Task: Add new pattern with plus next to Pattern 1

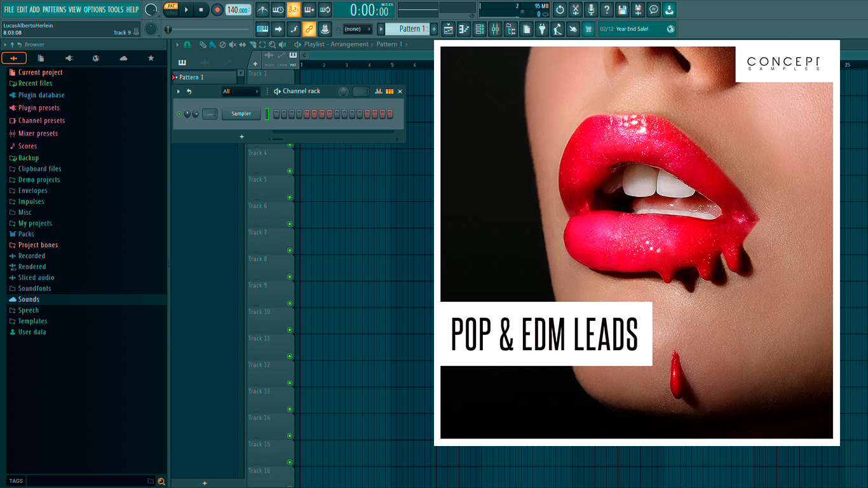Action: tap(435, 29)
